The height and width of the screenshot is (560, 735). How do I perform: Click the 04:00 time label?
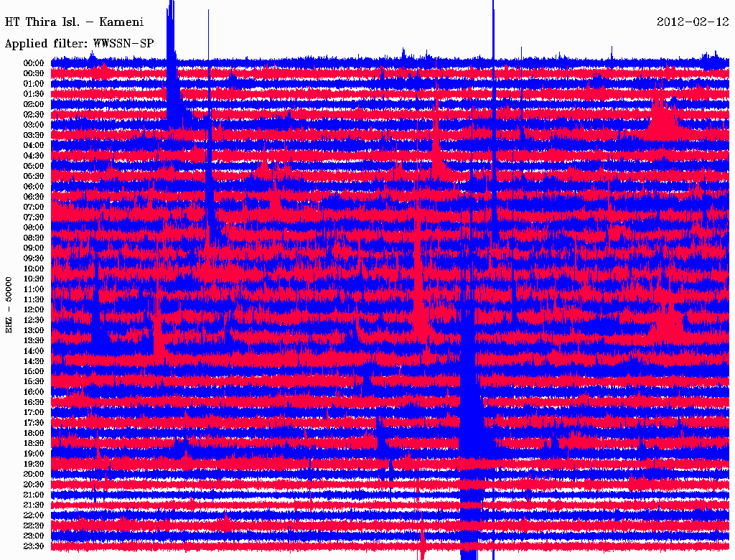pos(34,146)
